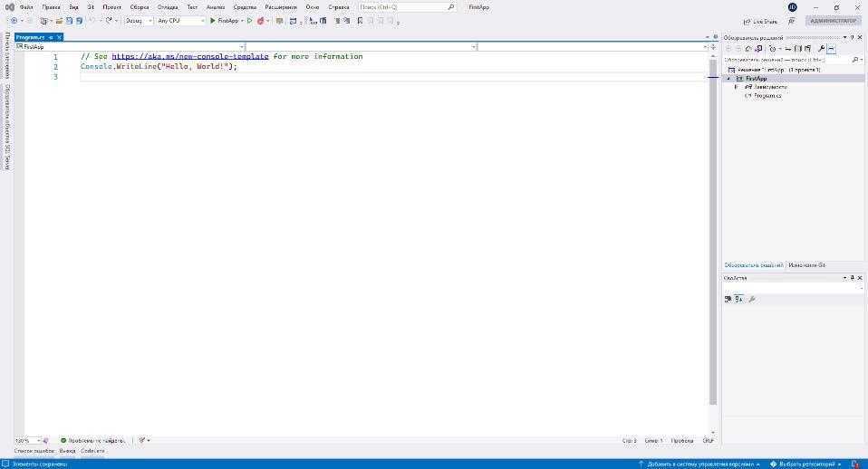Screen dimensions: 868x469
Task: Click the Hot Reload flame icon
Action: pyautogui.click(x=261, y=21)
